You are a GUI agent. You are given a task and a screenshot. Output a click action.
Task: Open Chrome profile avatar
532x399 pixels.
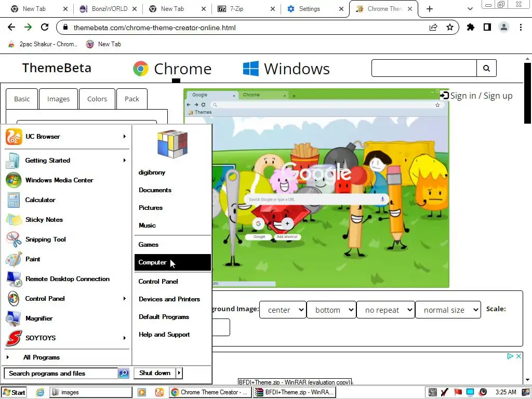coord(504,28)
